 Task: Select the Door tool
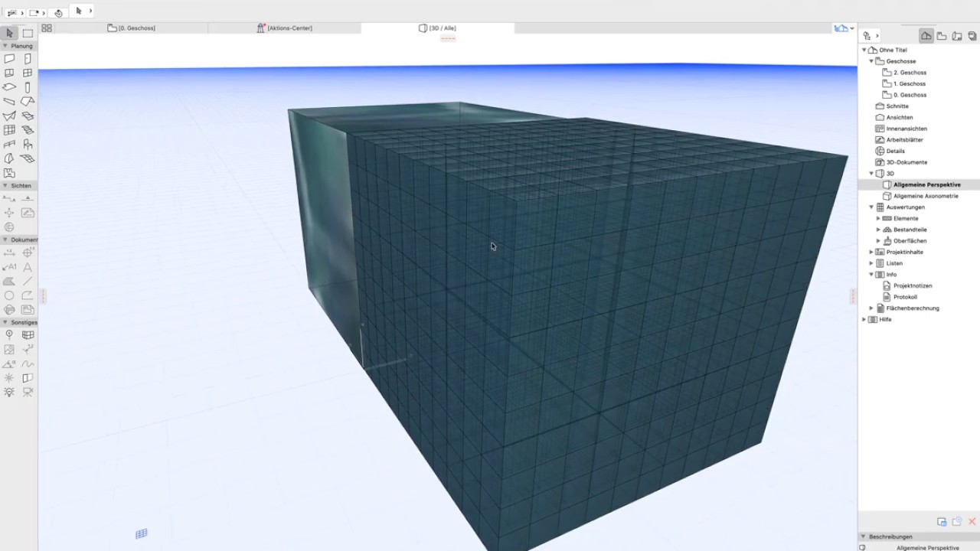[28, 59]
